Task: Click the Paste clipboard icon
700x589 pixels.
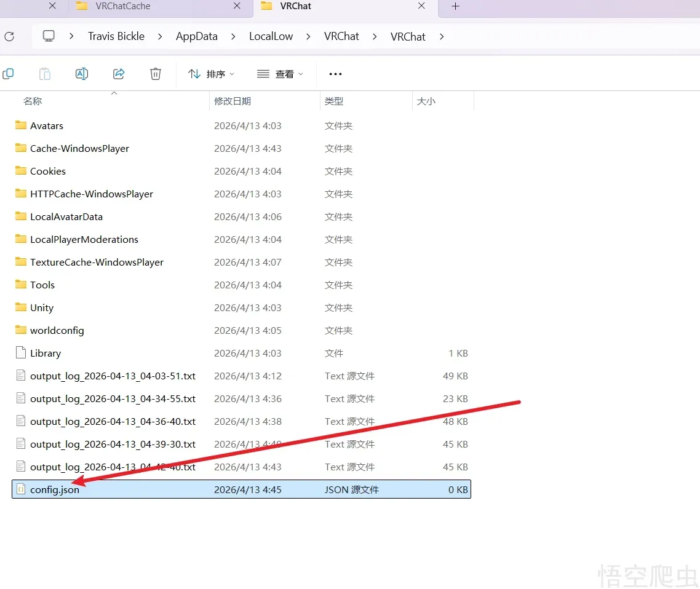Action: pos(45,74)
